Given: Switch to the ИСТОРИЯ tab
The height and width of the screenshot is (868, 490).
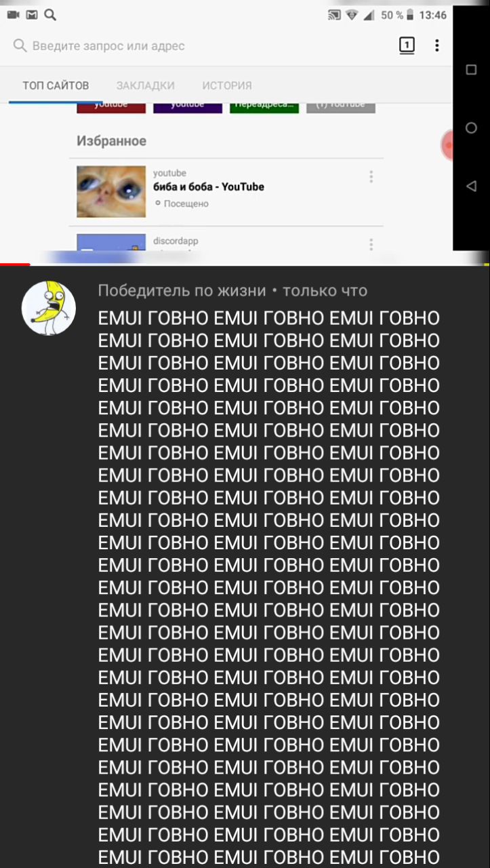Looking at the screenshot, I should (227, 85).
